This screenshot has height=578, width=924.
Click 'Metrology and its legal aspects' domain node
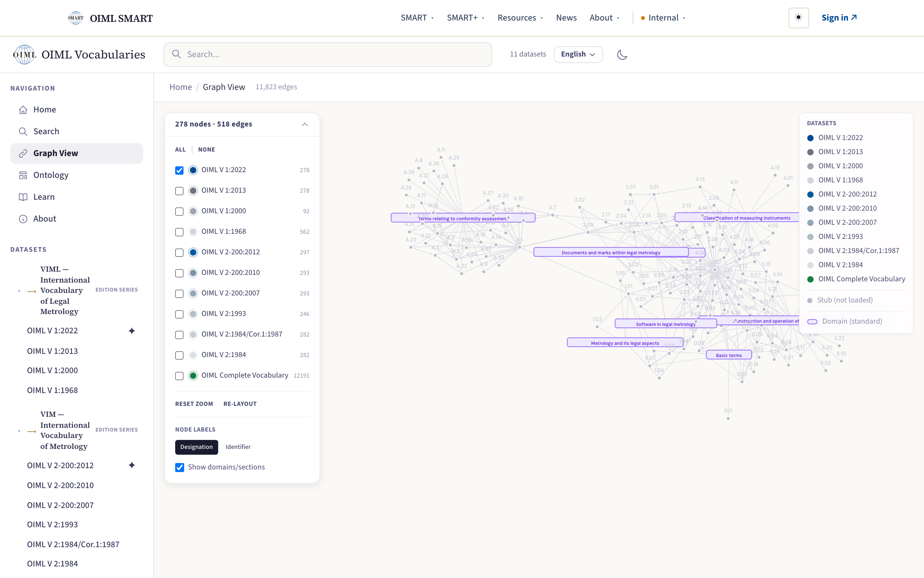pos(625,343)
